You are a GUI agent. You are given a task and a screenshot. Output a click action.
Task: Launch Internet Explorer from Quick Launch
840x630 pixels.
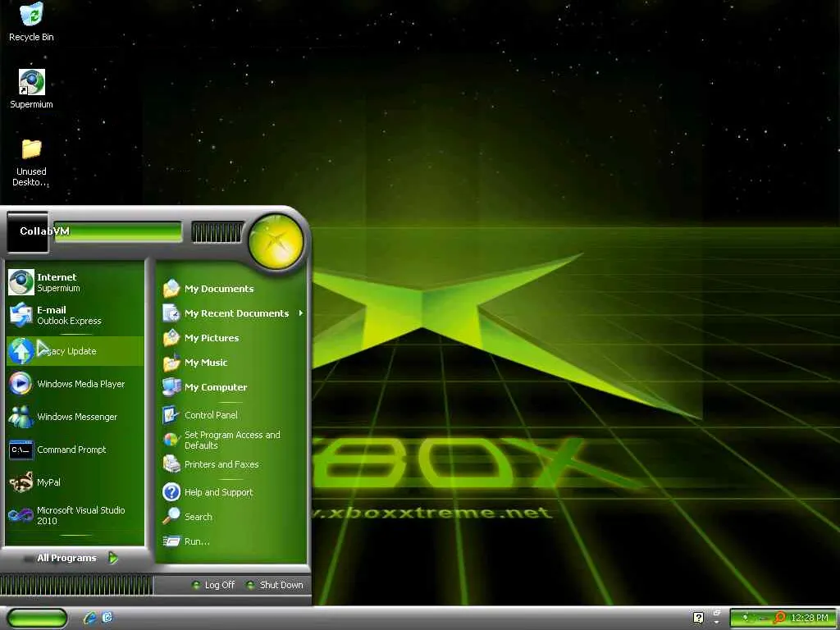[x=90, y=618]
